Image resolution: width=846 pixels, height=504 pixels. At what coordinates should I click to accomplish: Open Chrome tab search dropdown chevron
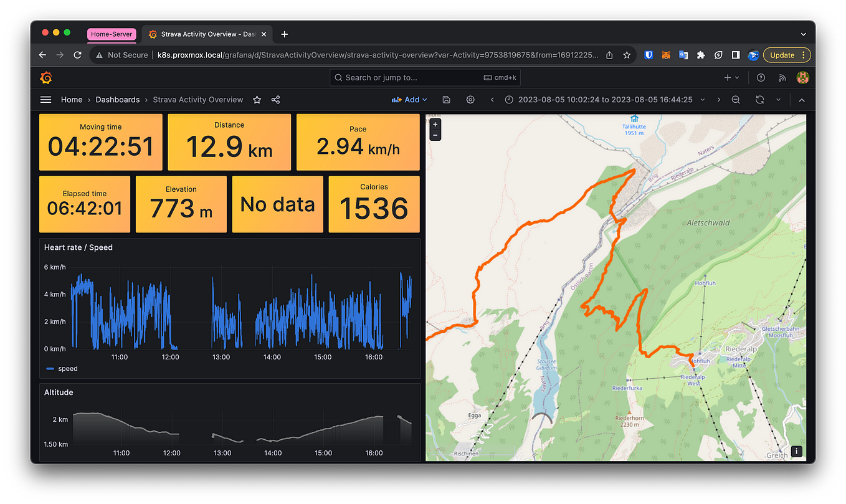(x=804, y=34)
